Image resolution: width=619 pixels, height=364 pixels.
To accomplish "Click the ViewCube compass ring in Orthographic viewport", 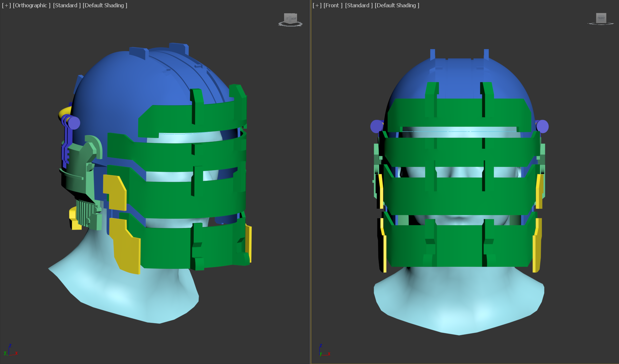I will click(290, 24).
